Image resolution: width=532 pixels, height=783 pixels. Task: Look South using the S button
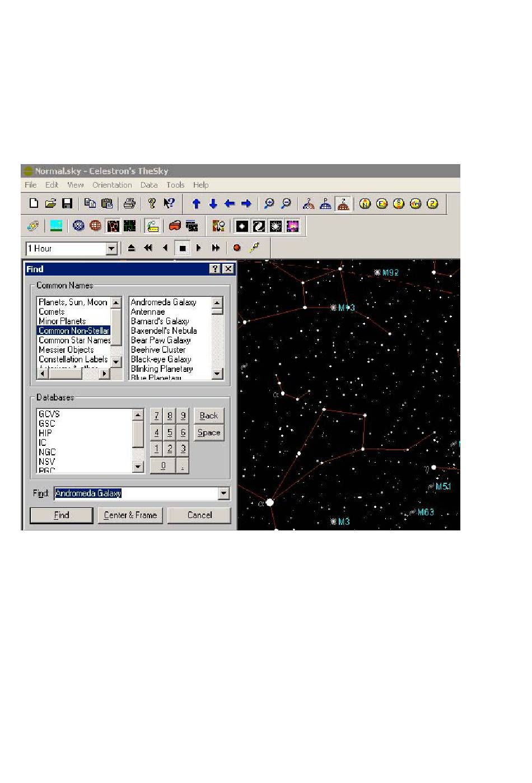coord(398,203)
